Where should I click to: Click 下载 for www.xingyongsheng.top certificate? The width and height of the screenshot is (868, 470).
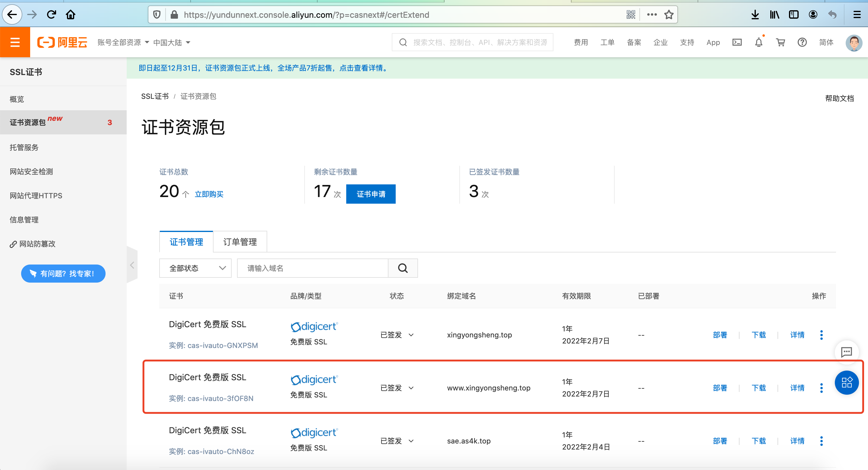(759, 388)
